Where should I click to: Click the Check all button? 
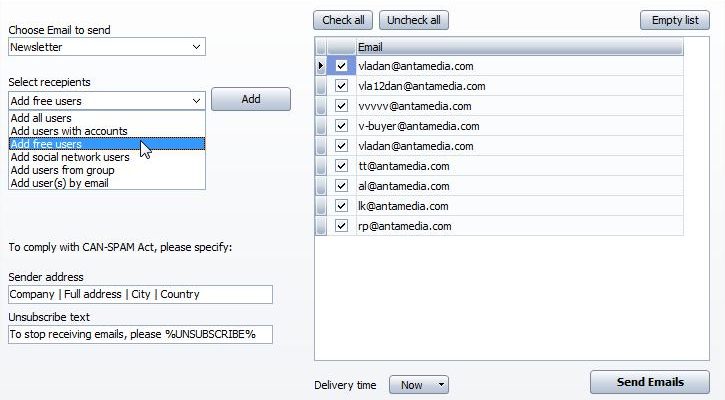343,20
